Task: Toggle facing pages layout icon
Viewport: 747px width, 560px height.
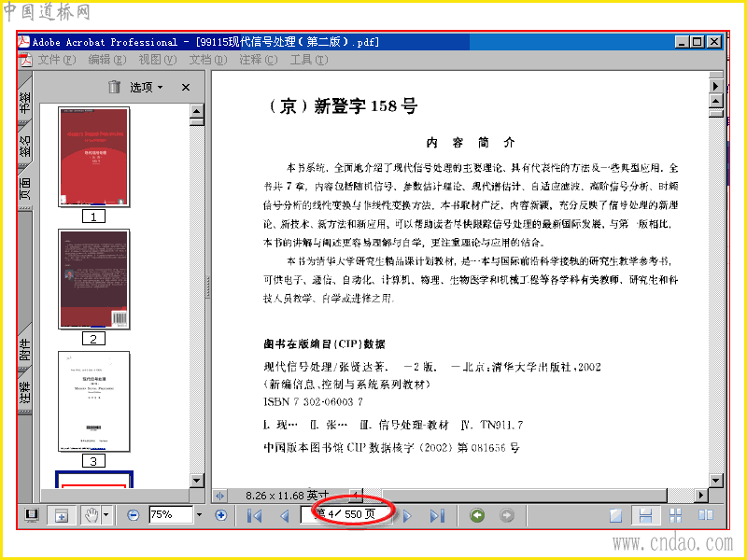Action: (706, 515)
